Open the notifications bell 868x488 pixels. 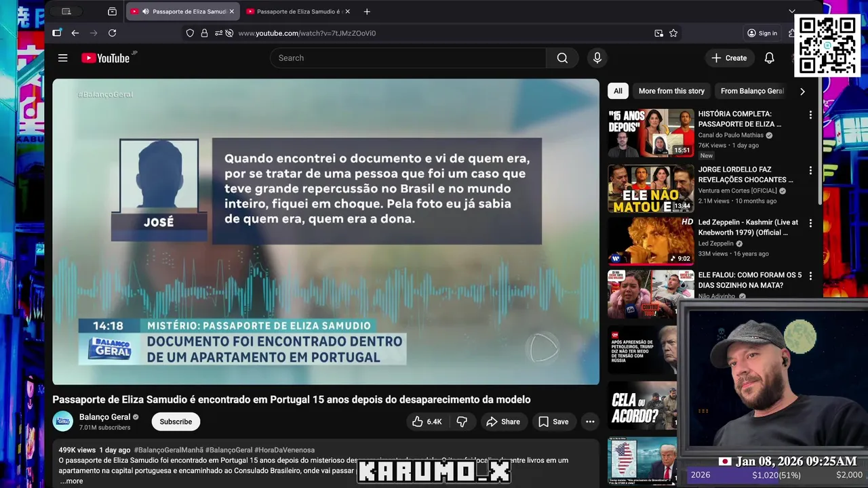[x=769, y=58]
